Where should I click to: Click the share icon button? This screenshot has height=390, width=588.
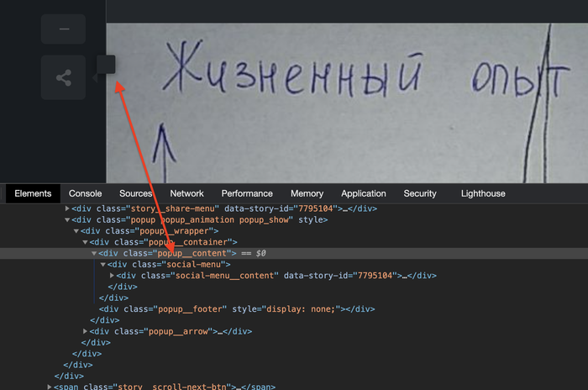point(63,77)
